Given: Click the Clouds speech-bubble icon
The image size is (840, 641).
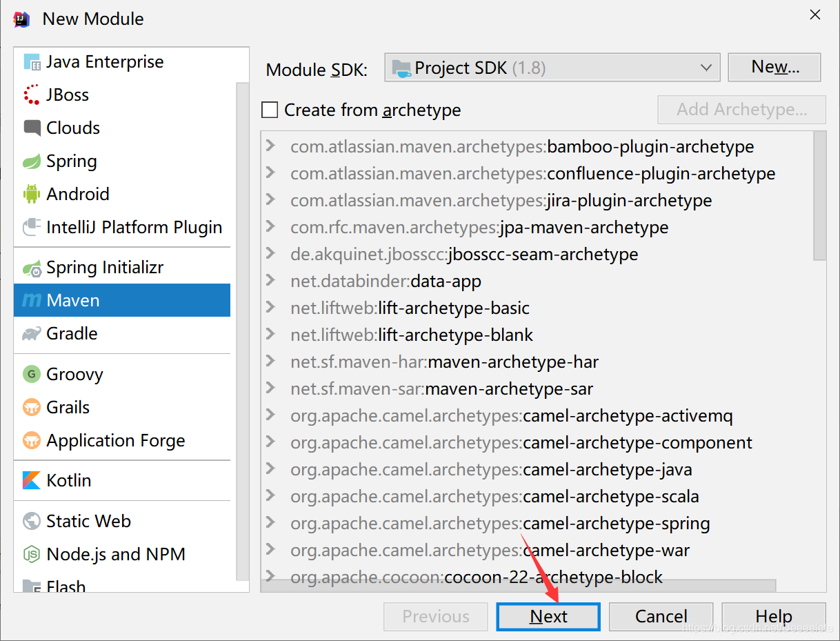Looking at the screenshot, I should tap(32, 128).
